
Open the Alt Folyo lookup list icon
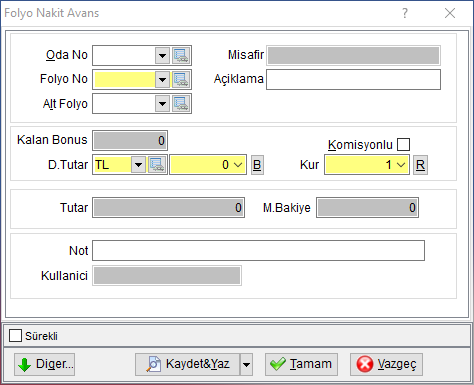coord(181,104)
